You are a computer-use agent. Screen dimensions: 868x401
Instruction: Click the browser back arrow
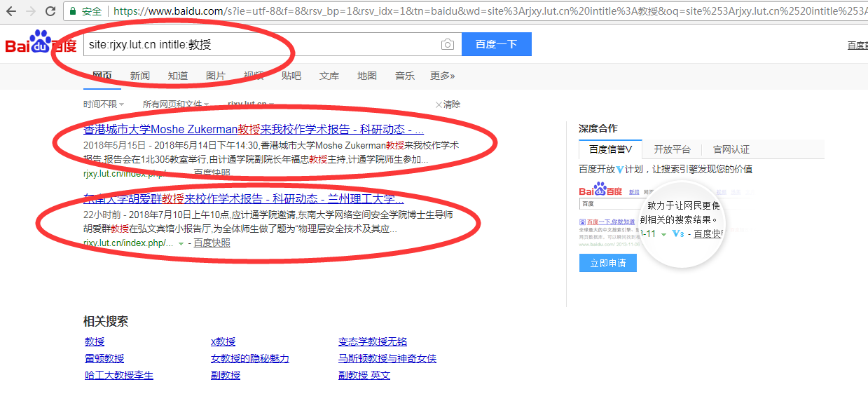pyautogui.click(x=11, y=11)
